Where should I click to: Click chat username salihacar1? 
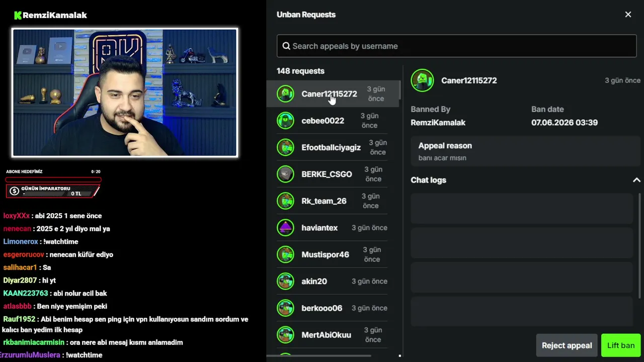pos(20,267)
